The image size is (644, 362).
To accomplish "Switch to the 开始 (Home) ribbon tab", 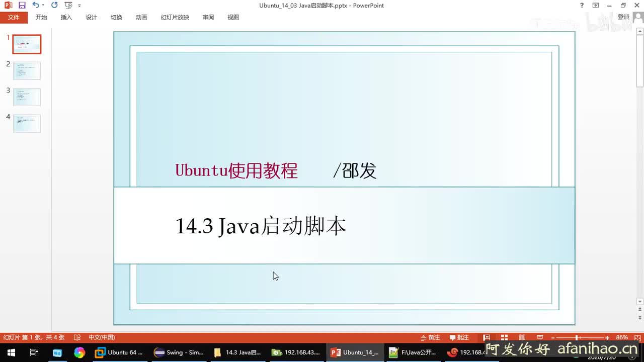I will (x=41, y=17).
